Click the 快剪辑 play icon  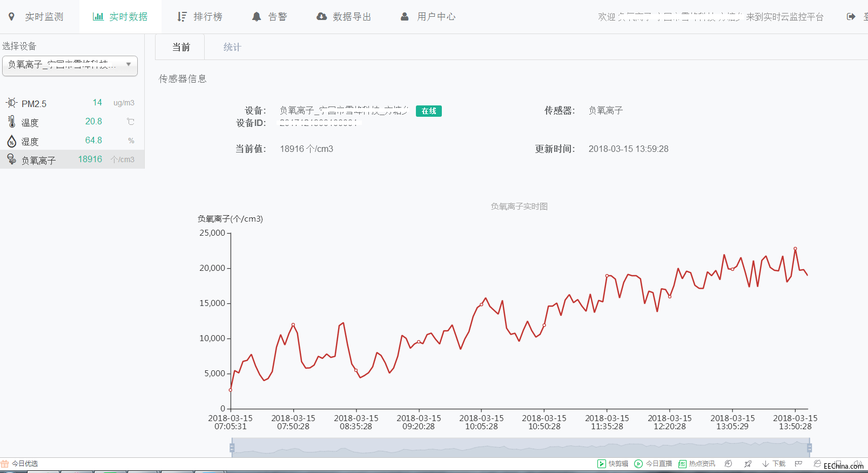(x=601, y=464)
